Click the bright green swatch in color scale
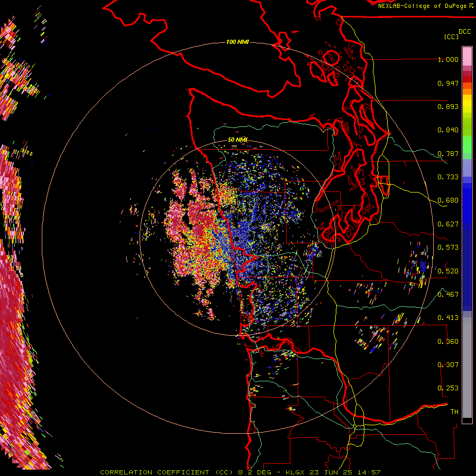Viewport: 476px width, 476px height. 467,144
